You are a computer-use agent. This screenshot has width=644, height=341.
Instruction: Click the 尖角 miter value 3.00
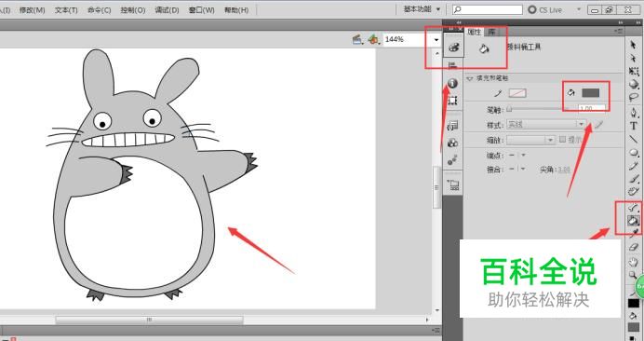point(563,170)
